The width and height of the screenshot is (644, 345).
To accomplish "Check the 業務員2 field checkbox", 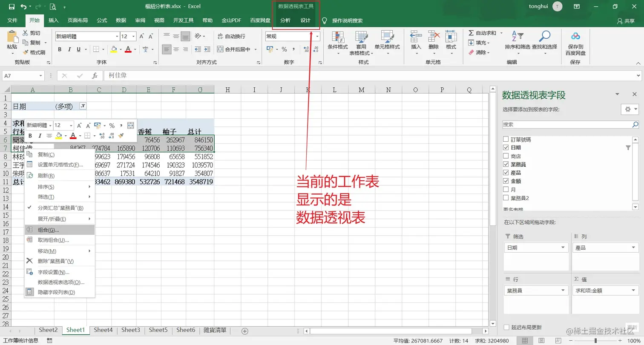I will pyautogui.click(x=506, y=198).
